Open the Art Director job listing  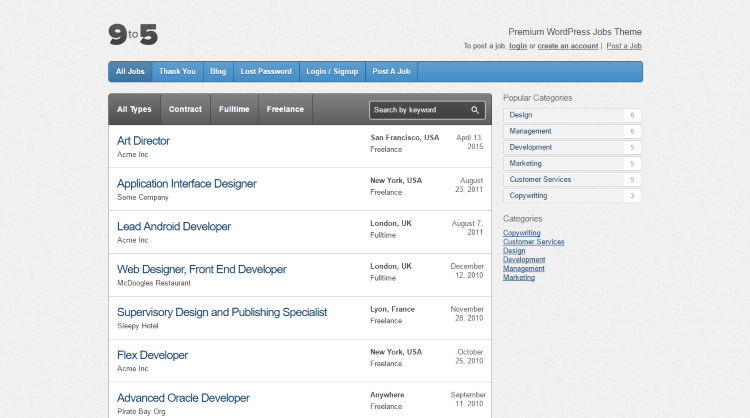pyautogui.click(x=143, y=141)
